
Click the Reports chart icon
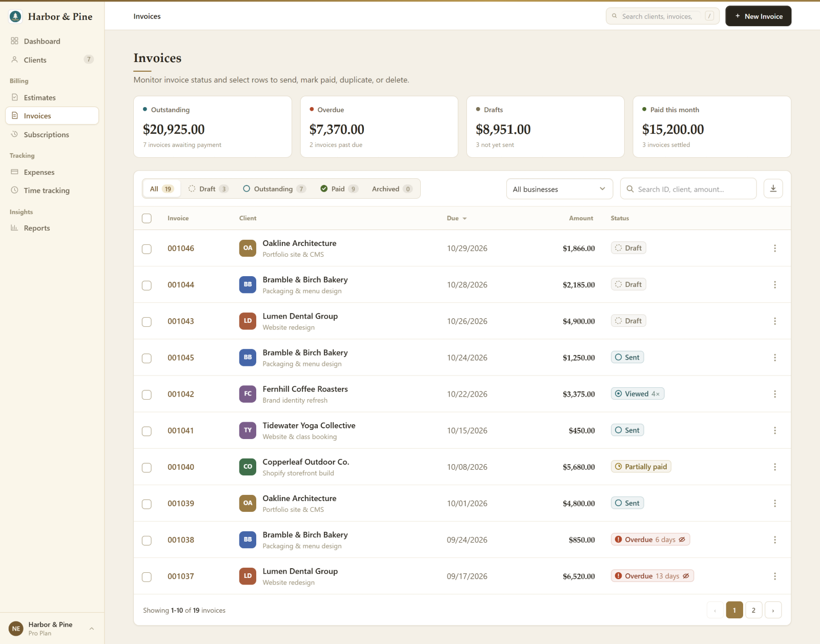[x=14, y=228]
